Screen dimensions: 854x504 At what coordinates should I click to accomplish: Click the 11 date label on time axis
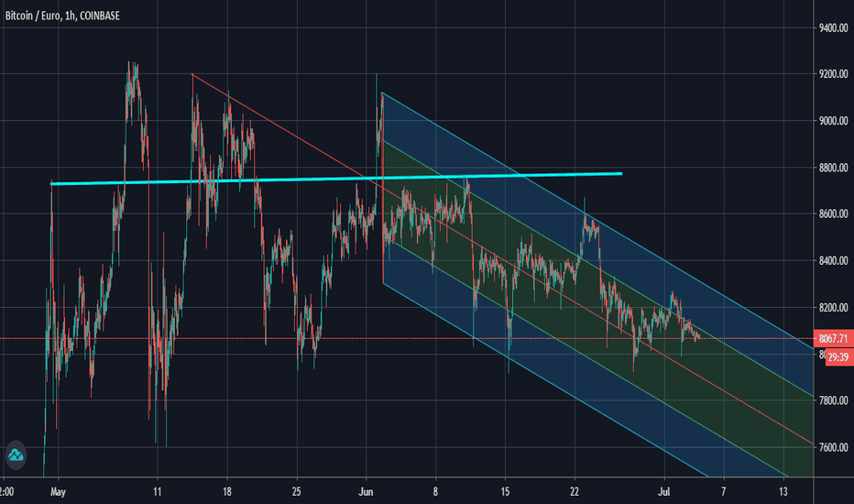tap(157, 491)
